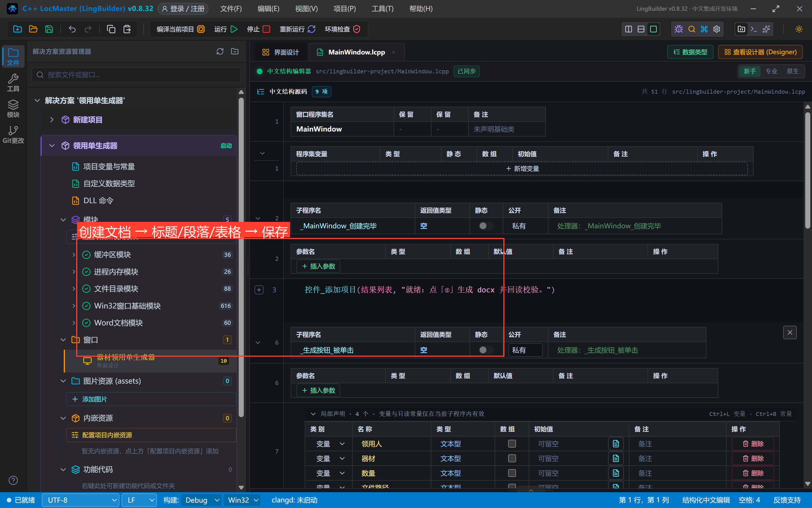Redo the last undone action

pyautogui.click(x=88, y=29)
